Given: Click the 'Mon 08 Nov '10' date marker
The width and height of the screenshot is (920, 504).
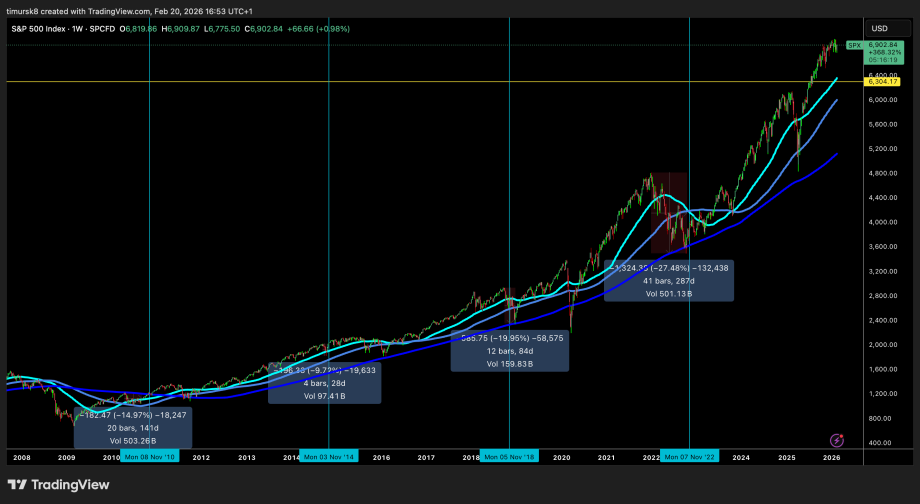Looking at the screenshot, I should pos(149,456).
